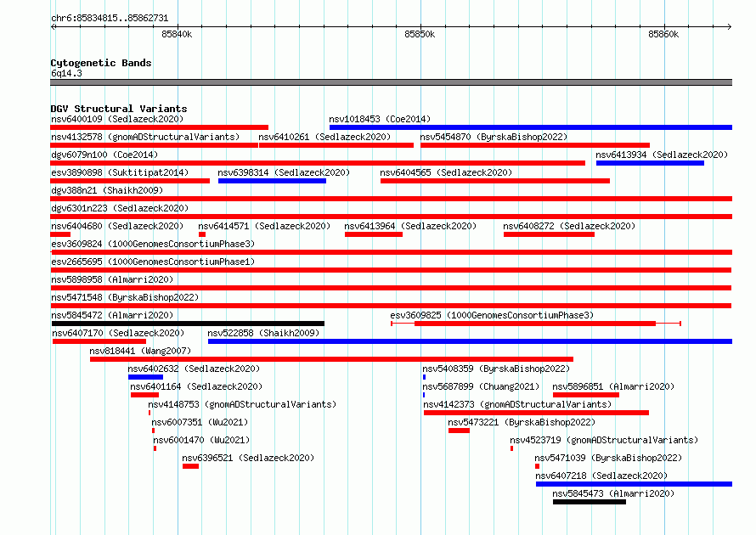Click the nsv6404680 (Sedlazeck2020) label
This screenshot has height=535, width=756.
(117, 226)
